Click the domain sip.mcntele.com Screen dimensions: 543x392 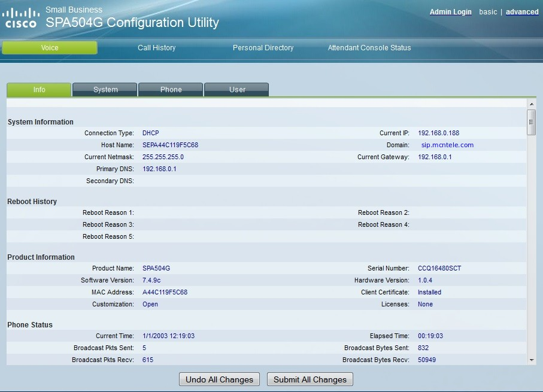[x=447, y=145]
